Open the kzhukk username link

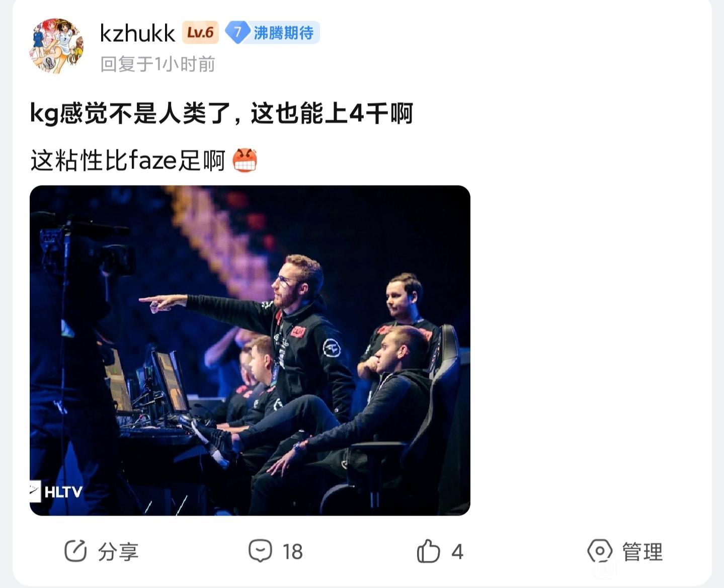pos(137,33)
